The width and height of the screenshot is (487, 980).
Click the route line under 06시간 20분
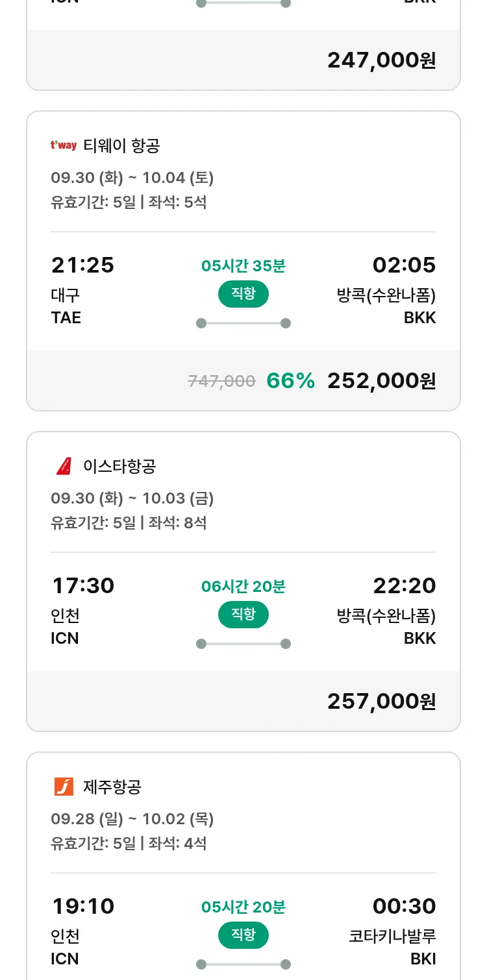tap(243, 644)
